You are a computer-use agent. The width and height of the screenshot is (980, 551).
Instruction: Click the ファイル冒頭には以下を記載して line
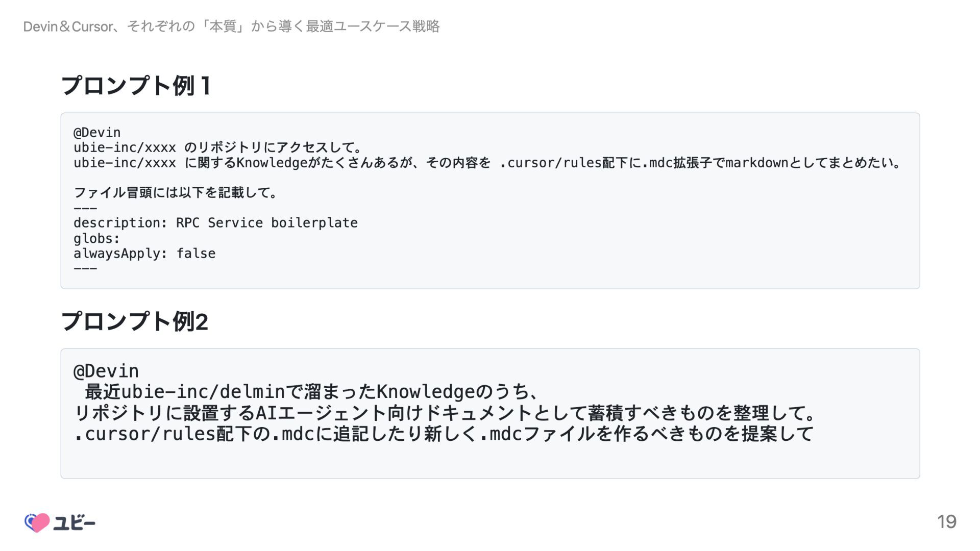pos(176,193)
